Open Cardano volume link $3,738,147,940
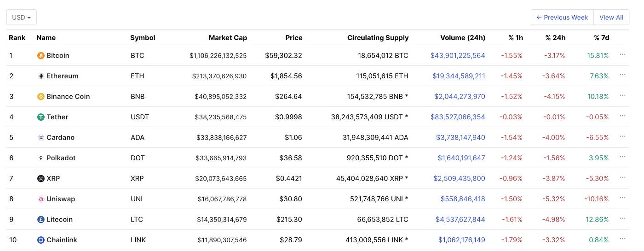Screen dimensions: 644x251 point(460,138)
